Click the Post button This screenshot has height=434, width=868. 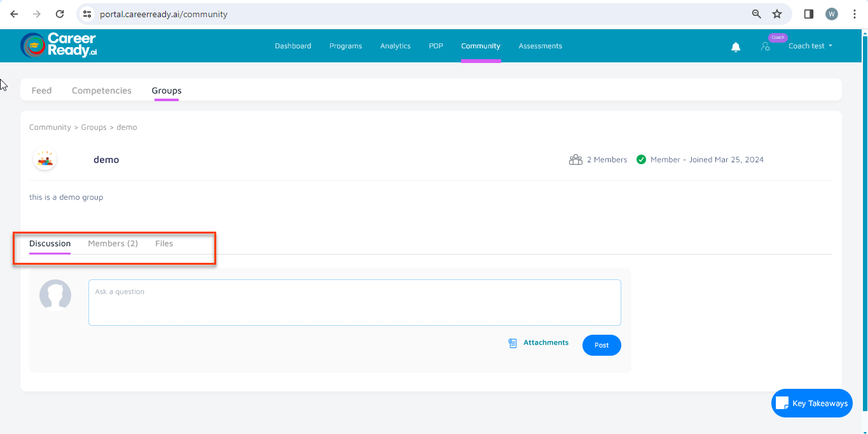tap(601, 345)
